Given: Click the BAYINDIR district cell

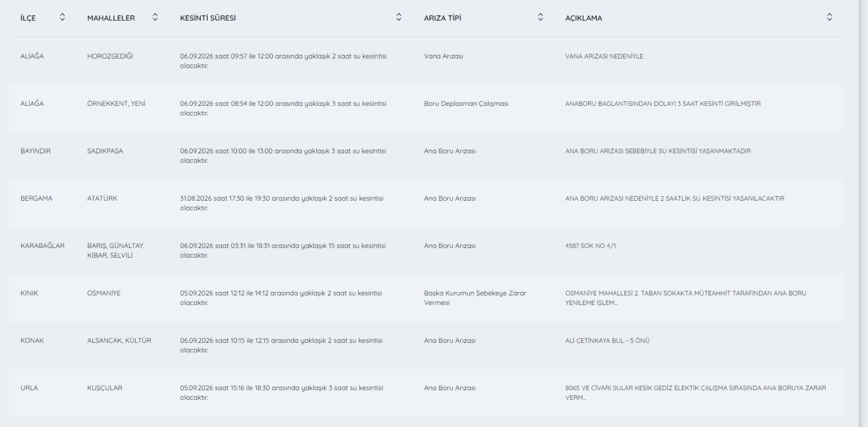Looking at the screenshot, I should click(35, 151).
